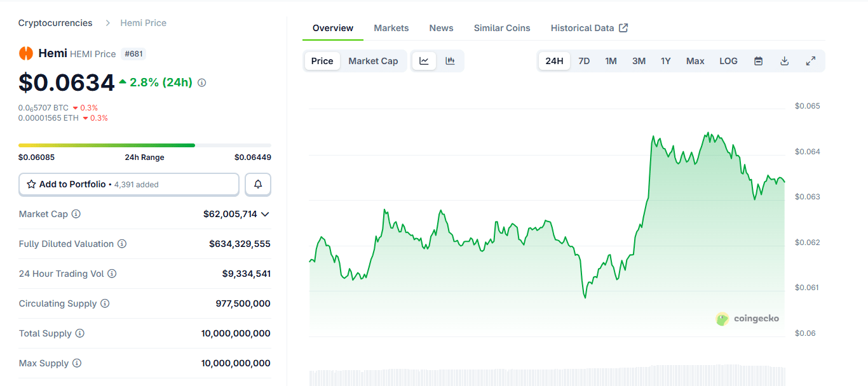Switch to the line chart view icon
The width and height of the screenshot is (868, 386).
pos(424,61)
